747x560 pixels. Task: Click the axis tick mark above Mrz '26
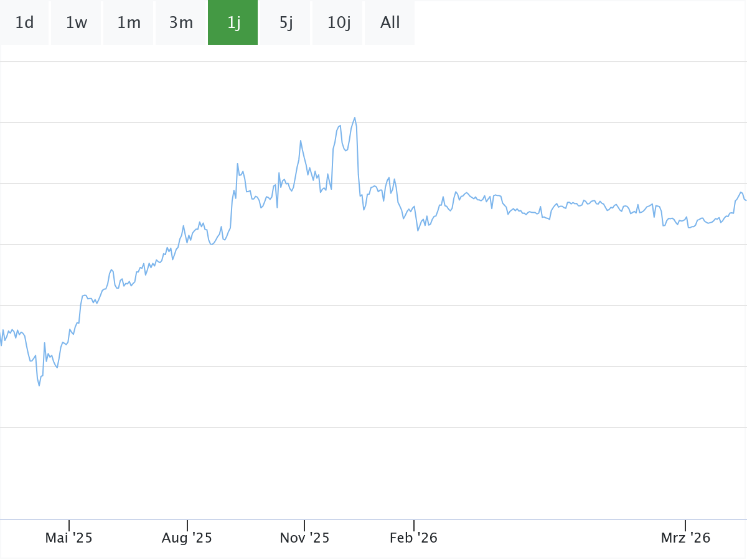click(x=685, y=525)
